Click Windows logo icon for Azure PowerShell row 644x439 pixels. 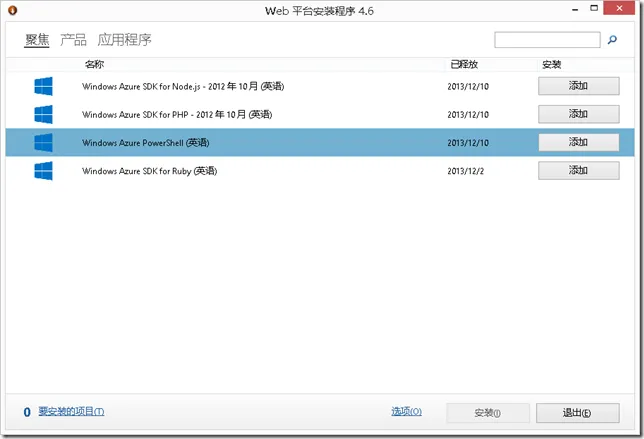(44, 143)
